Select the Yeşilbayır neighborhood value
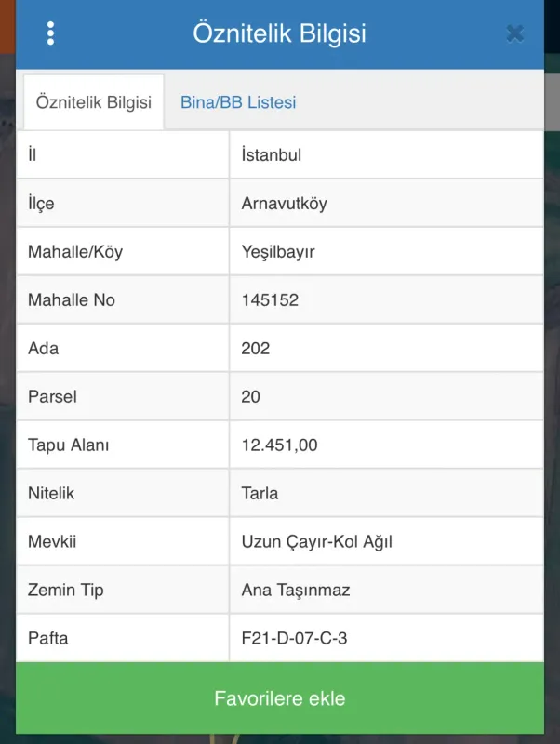 (x=278, y=251)
